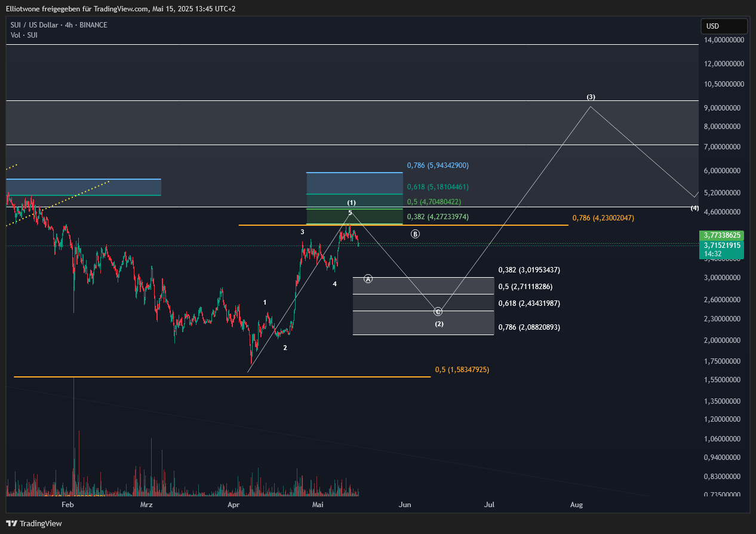Image resolution: width=756 pixels, height=534 pixels.
Task: Click the 14:32 candle countdown
Action: [x=712, y=254]
